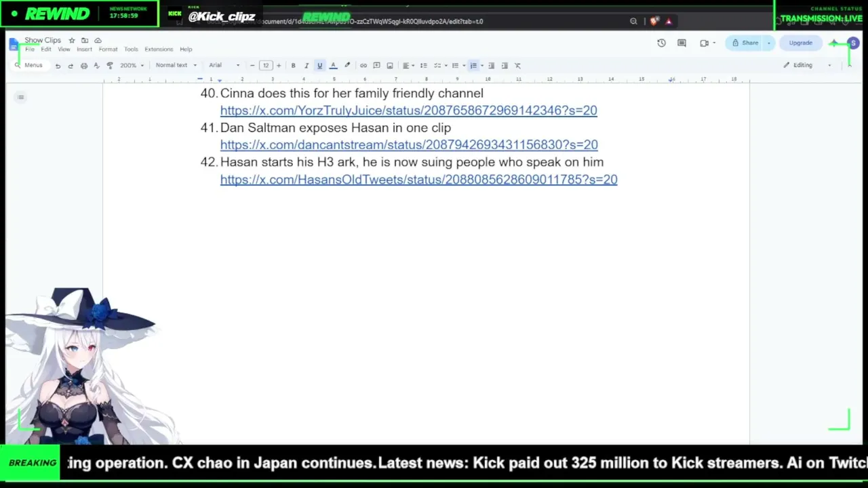
Task: Show all comments in the header
Action: pyautogui.click(x=682, y=43)
